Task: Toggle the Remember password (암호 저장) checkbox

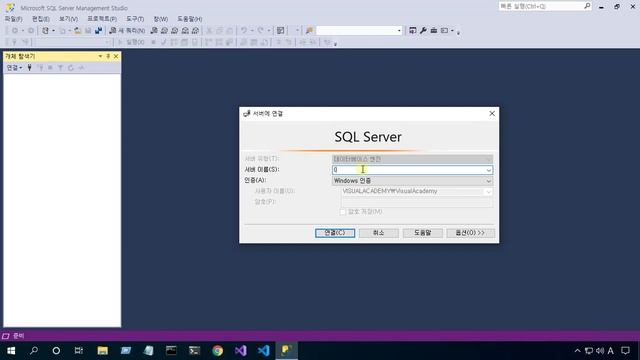Action: 343,211
